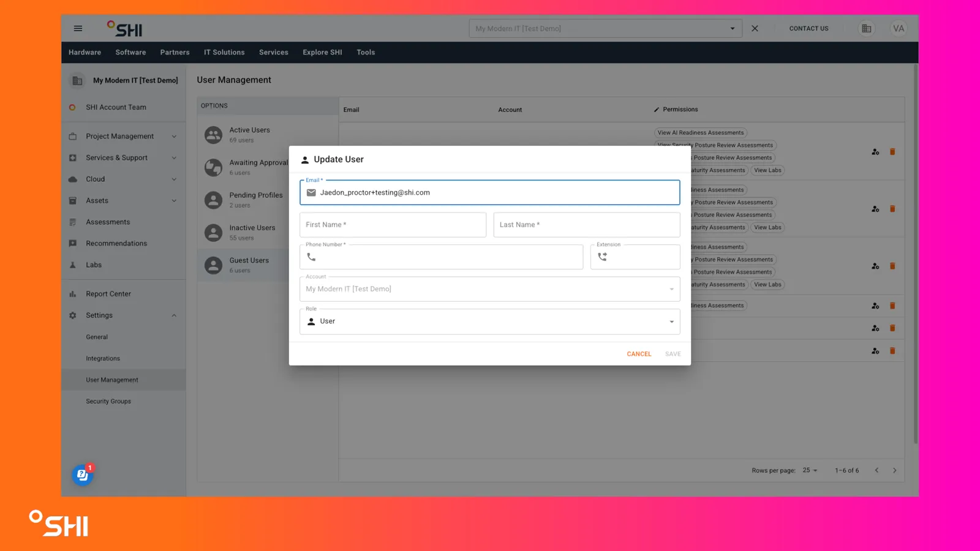
Task: Open Integrations under Settings
Action: (103, 358)
